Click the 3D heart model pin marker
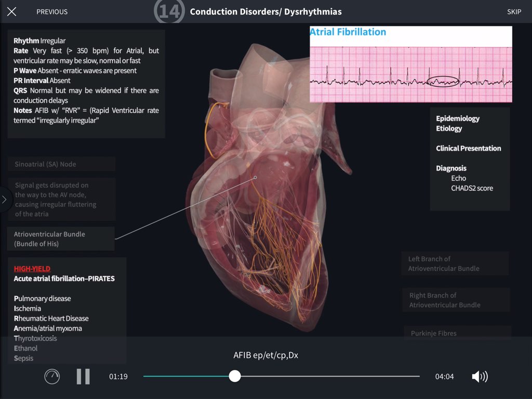The height and width of the screenshot is (399, 532). [255, 177]
